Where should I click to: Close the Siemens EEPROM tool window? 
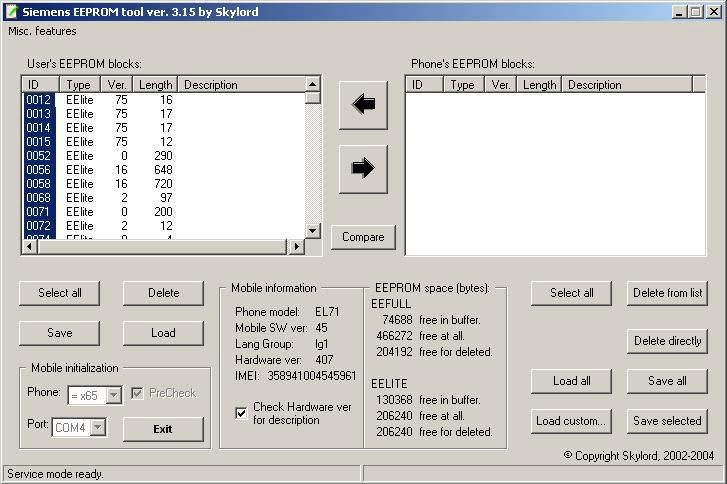[713, 12]
